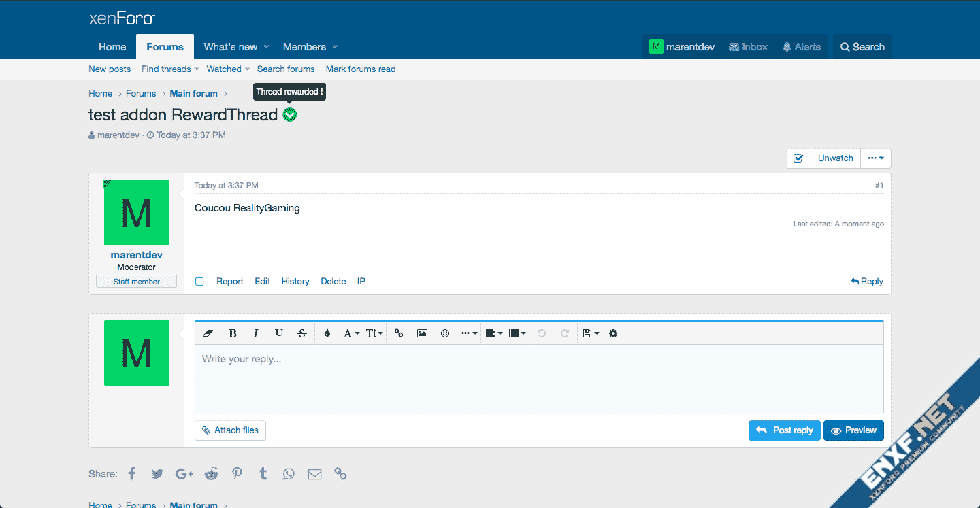Toggle strikethrough formatting
Image resolution: width=980 pixels, height=508 pixels.
[x=302, y=333]
